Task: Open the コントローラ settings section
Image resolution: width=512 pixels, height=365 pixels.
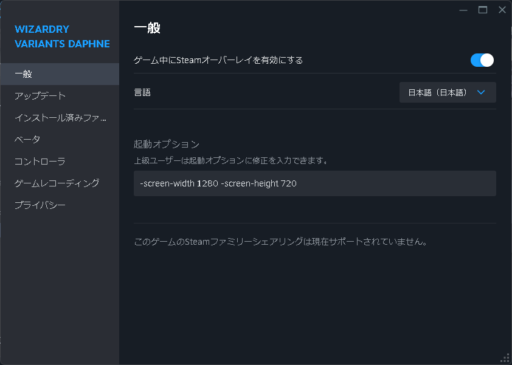Action: [x=60, y=161]
